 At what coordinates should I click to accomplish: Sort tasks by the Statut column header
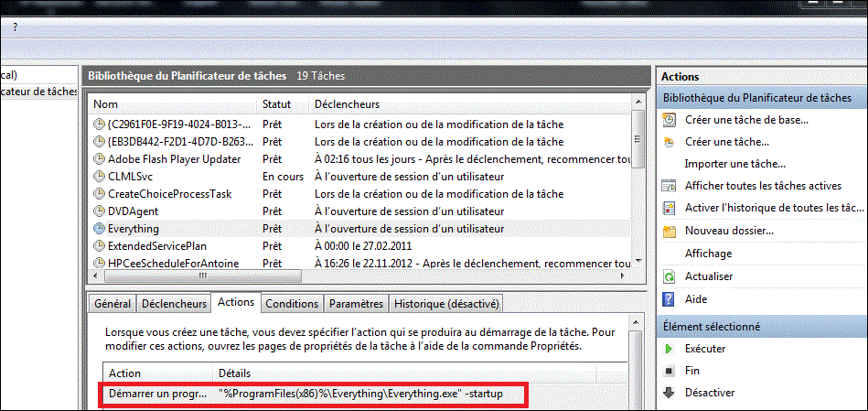pos(277,104)
